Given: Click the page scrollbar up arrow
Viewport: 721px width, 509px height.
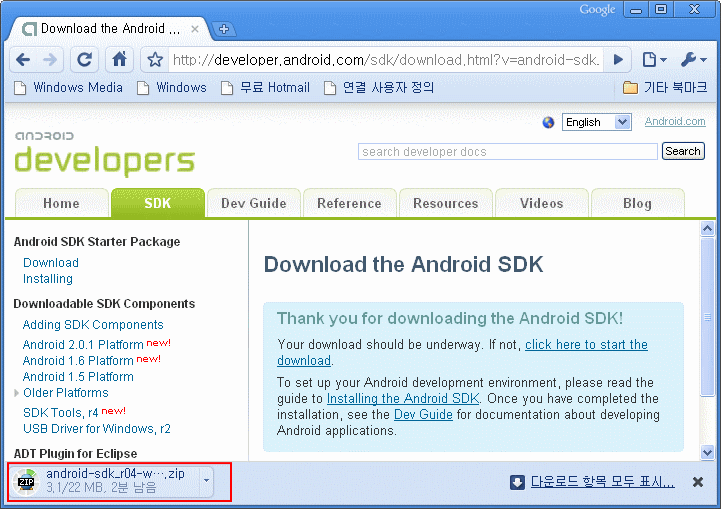Looking at the screenshot, I should [x=707, y=228].
